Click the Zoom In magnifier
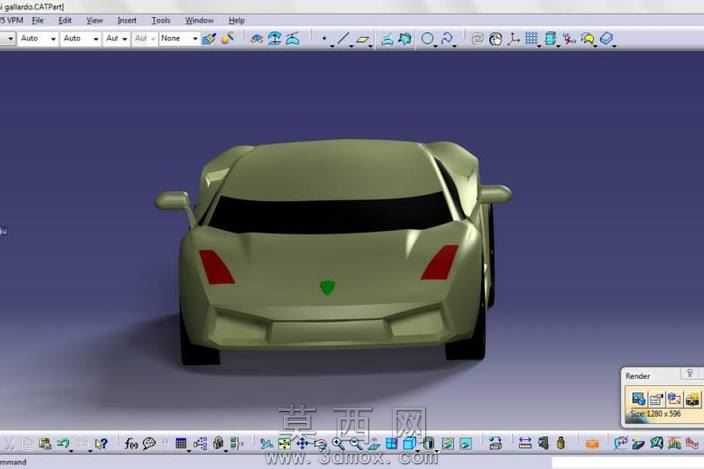 tap(338, 443)
